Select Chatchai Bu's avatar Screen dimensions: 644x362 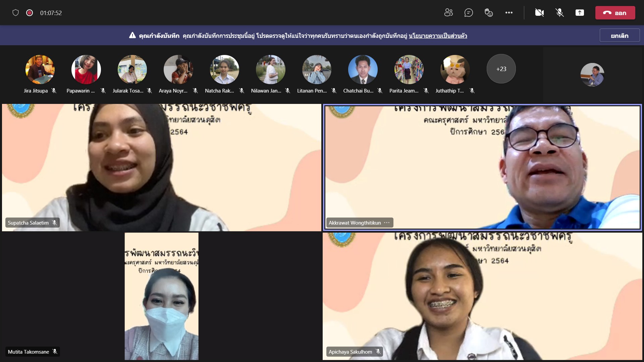click(x=363, y=69)
